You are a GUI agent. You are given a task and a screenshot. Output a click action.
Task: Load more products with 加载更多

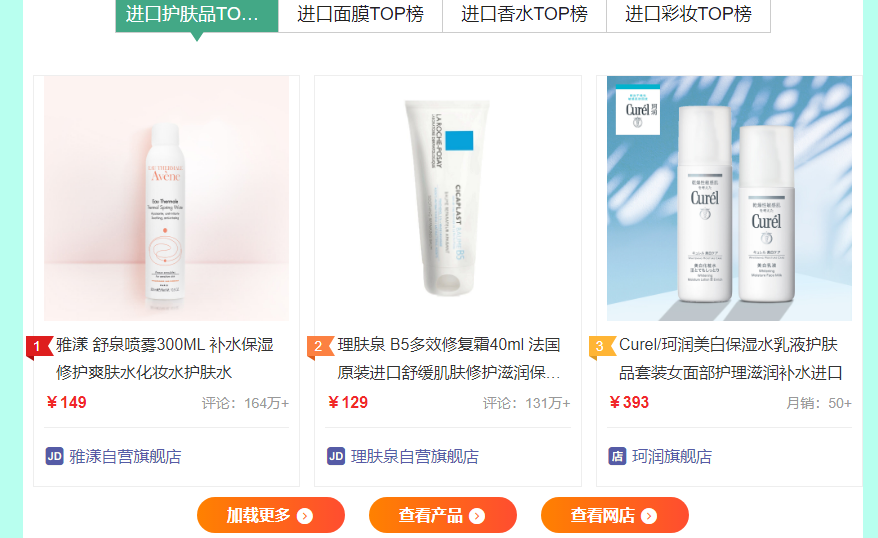point(270,515)
